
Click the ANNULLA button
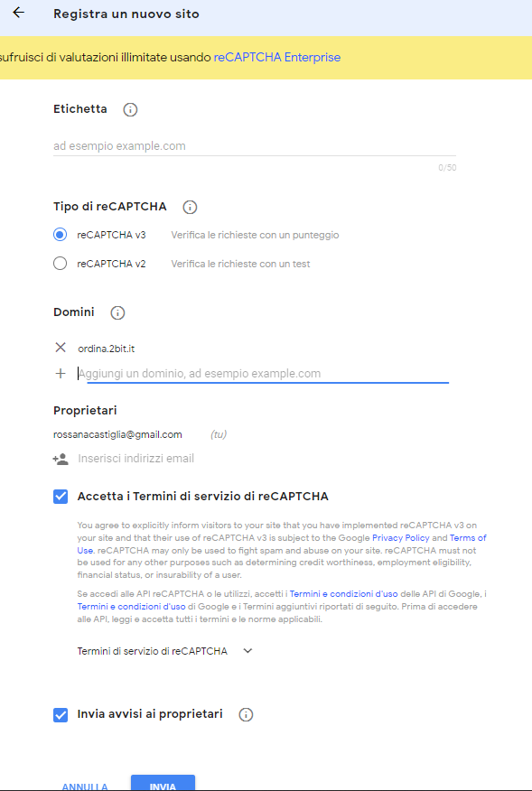85,786
